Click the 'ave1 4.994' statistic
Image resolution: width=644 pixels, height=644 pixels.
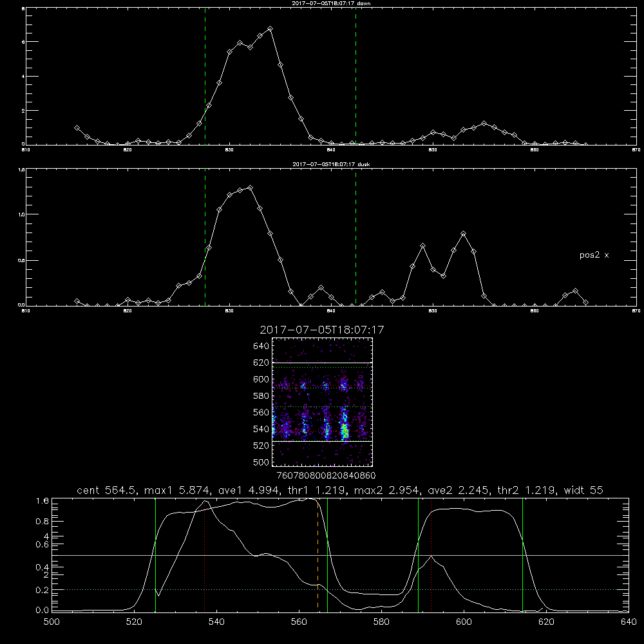249,490
